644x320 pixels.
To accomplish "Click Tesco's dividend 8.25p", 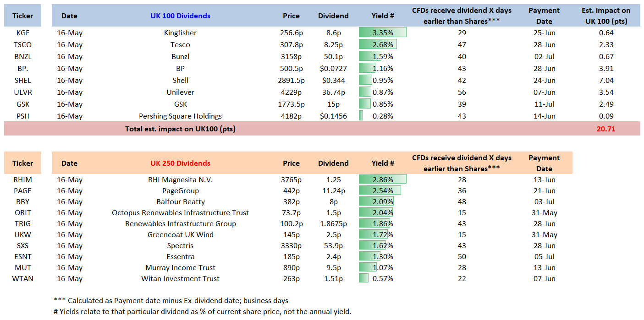I will [333, 45].
